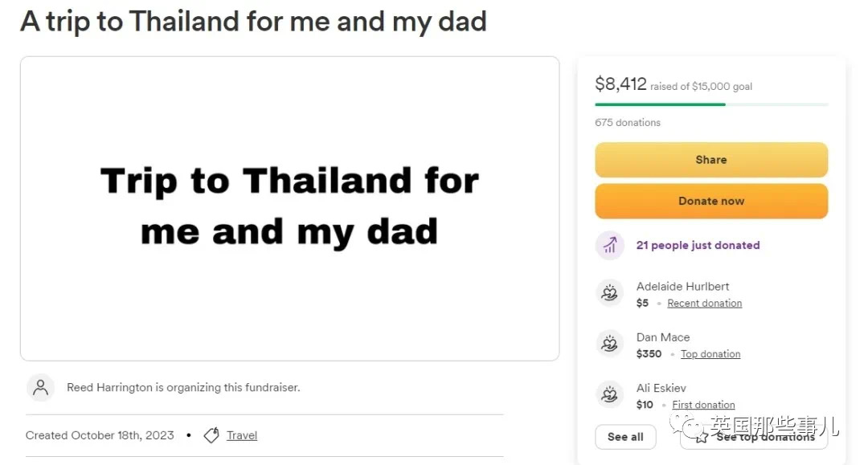Click the Donate now button

coord(711,202)
